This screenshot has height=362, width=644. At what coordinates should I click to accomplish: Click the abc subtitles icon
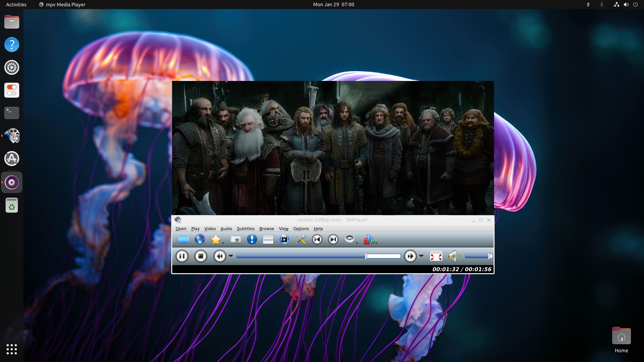tap(369, 239)
